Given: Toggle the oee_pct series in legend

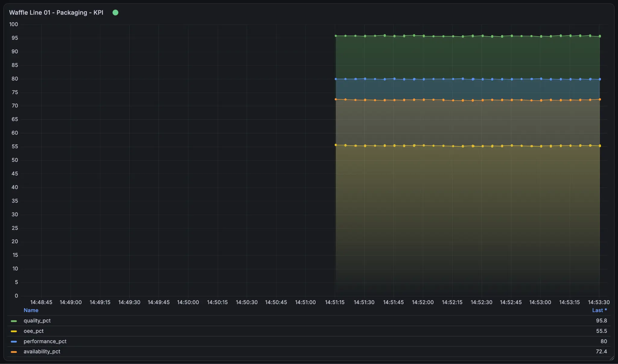Looking at the screenshot, I should (33, 331).
